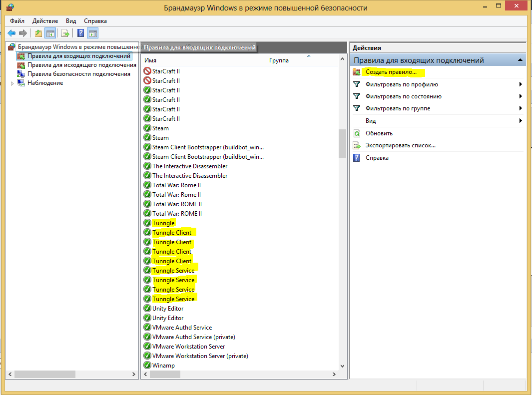Click the blue Back arrow toolbar icon
The height and width of the screenshot is (395, 532).
11,33
